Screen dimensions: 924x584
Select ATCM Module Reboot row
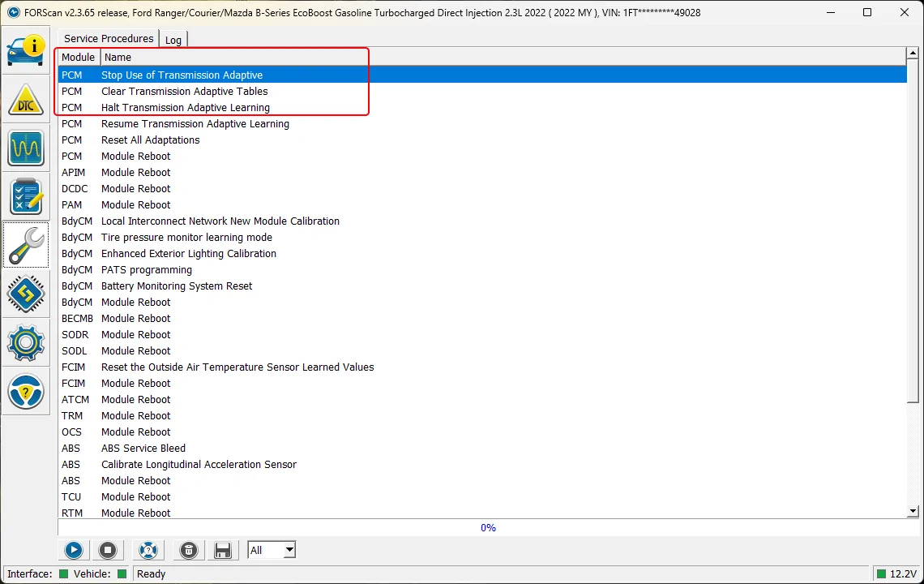click(482, 399)
